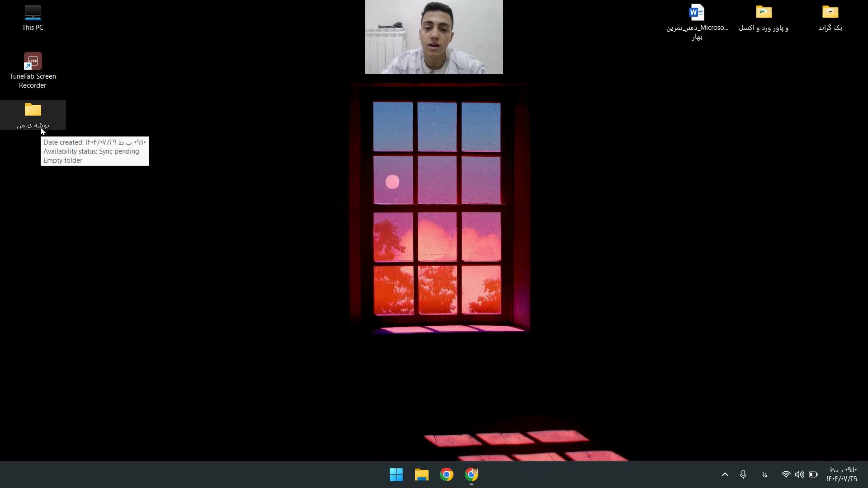Launch Google Chrome from the taskbar
The width and height of the screenshot is (868, 488).
(447, 474)
